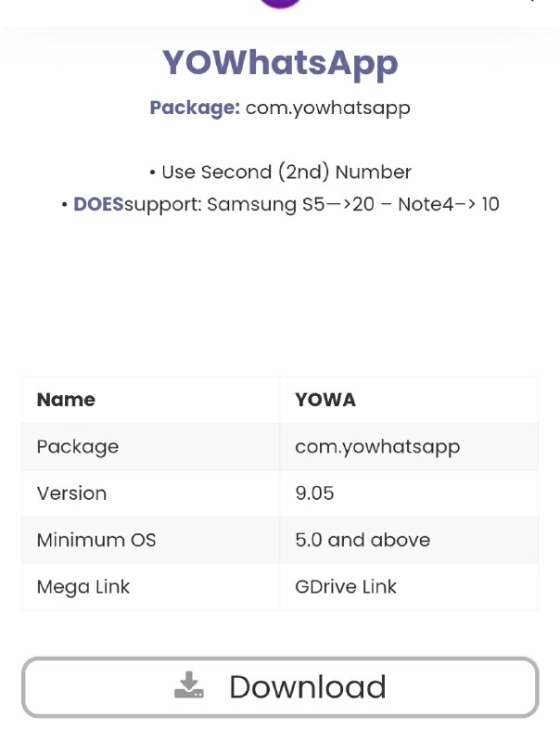Click the Samsung S5 to 20 support text

pyautogui.click(x=291, y=204)
